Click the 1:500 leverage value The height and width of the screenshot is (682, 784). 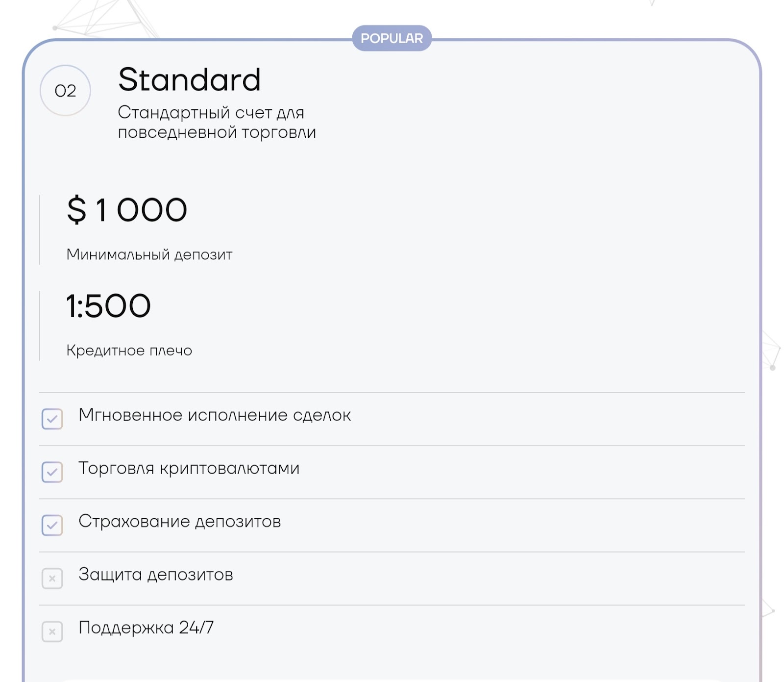(108, 306)
